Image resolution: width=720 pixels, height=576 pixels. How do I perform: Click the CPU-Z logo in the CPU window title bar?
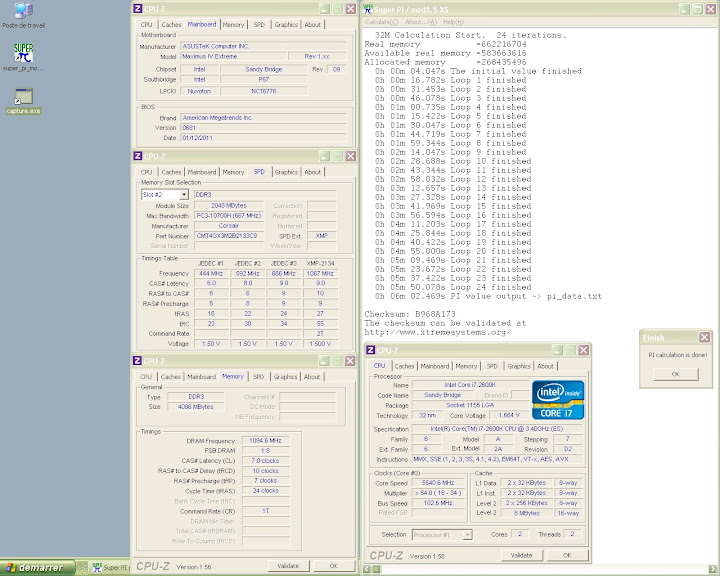372,351
